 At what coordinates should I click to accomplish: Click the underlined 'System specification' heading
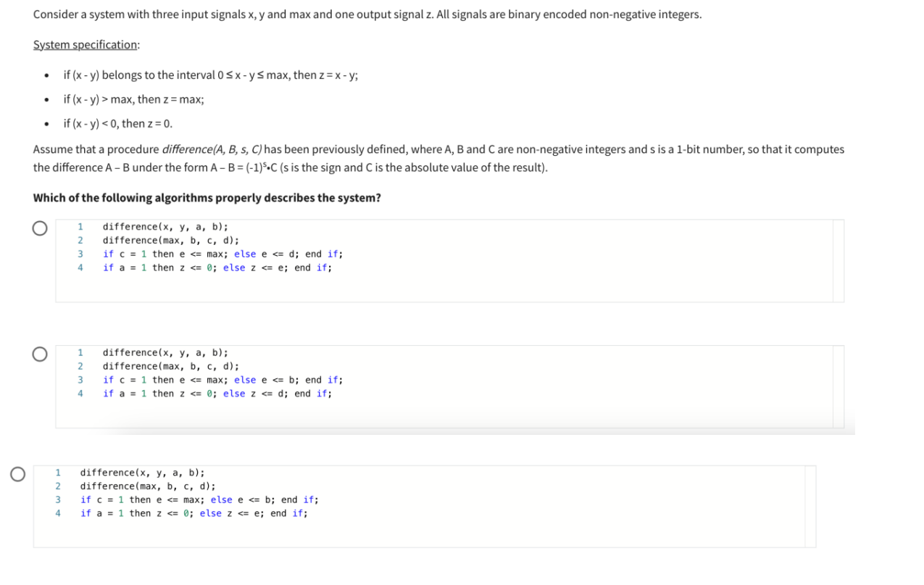coord(86,44)
